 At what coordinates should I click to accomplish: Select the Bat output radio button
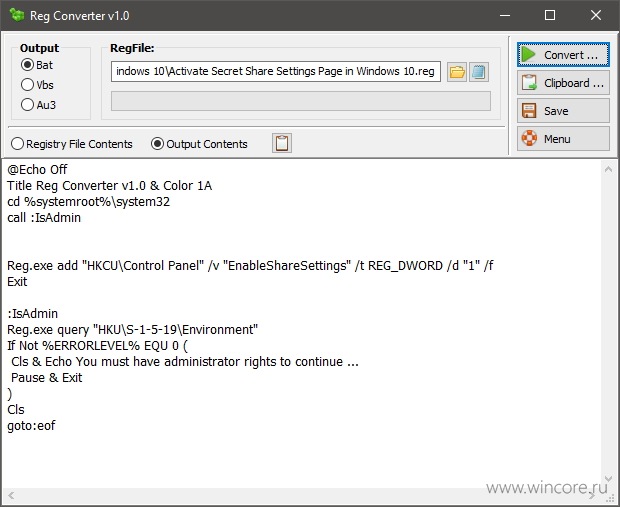pos(27,65)
